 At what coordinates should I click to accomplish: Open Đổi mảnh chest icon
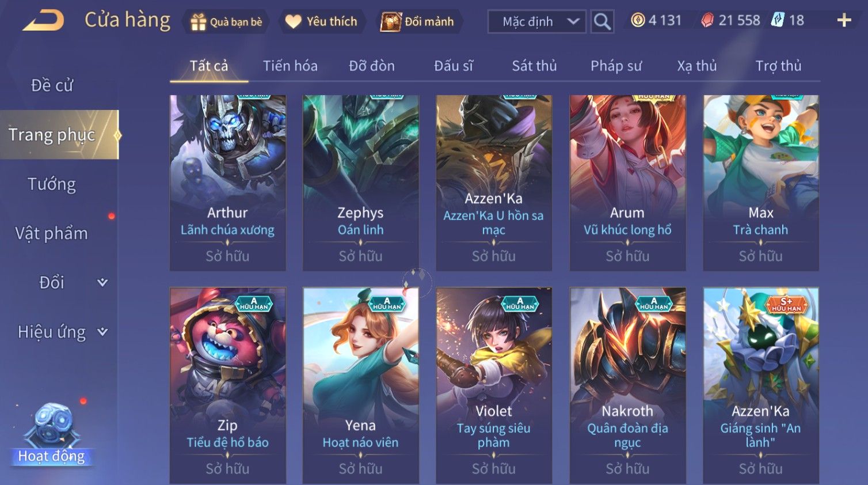click(x=391, y=22)
